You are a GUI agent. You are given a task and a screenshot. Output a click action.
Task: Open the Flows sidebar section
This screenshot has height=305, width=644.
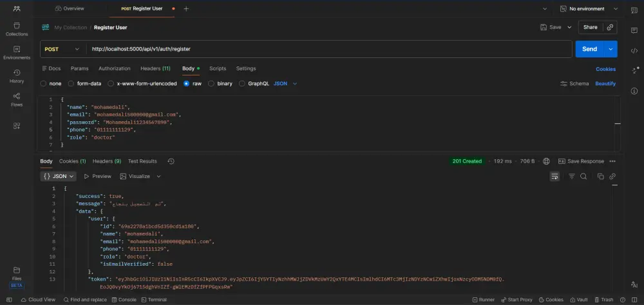(17, 100)
